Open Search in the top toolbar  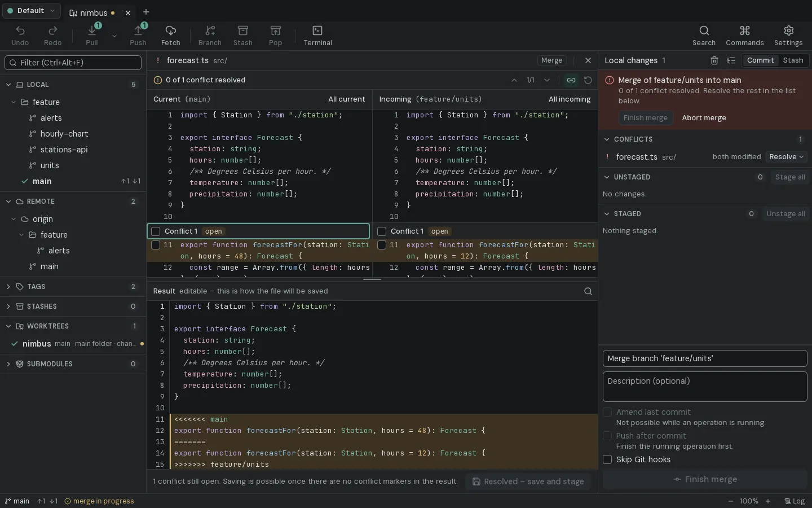click(x=704, y=36)
